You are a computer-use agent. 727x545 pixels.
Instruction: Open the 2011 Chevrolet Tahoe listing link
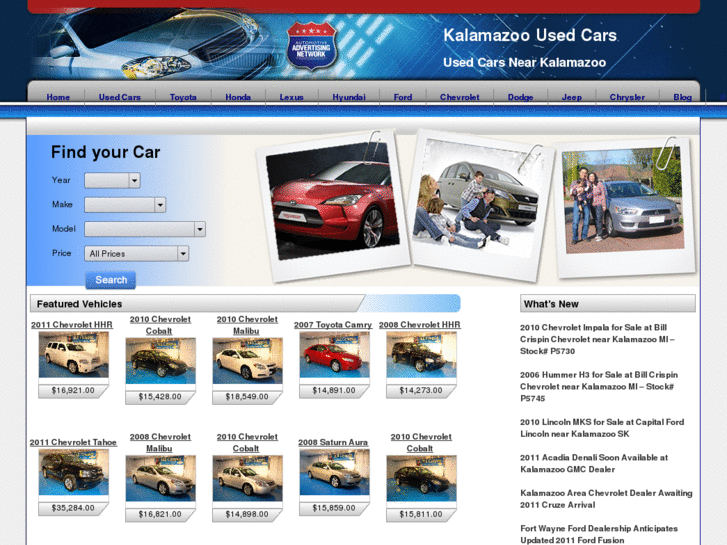pos(73,442)
